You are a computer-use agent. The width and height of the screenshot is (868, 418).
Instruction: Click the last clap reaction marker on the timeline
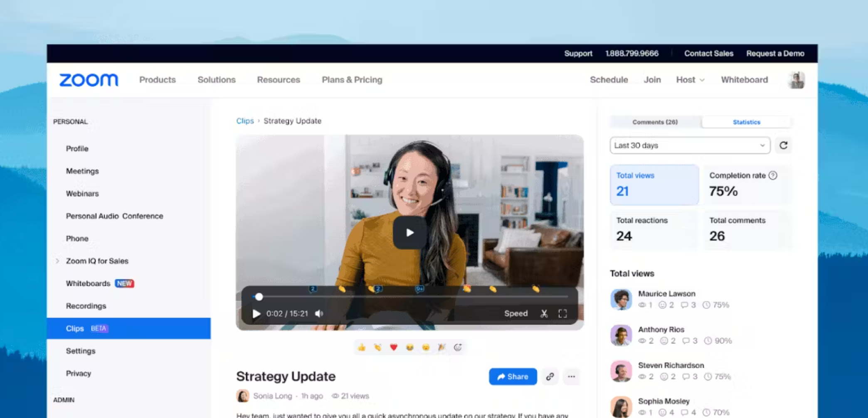coord(536,289)
